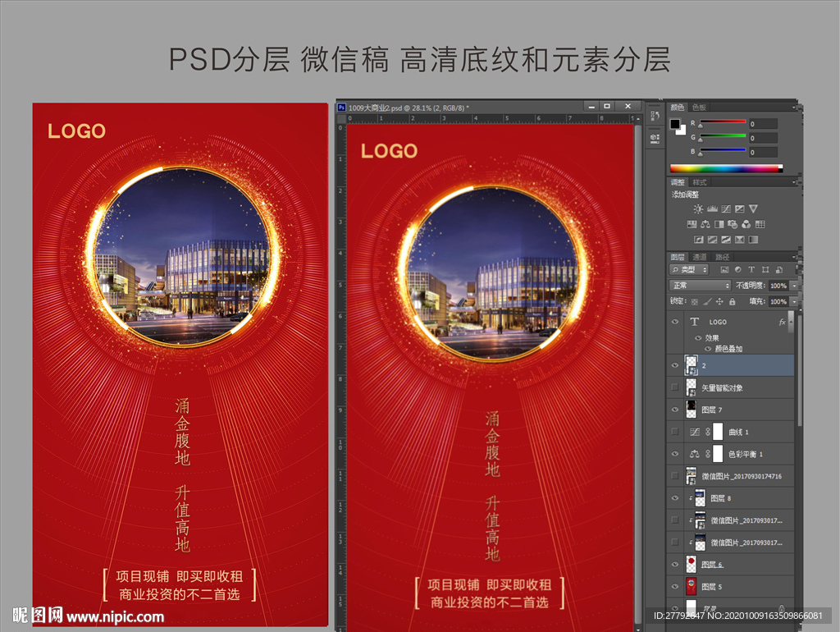Click the R red channel slider

(723, 123)
